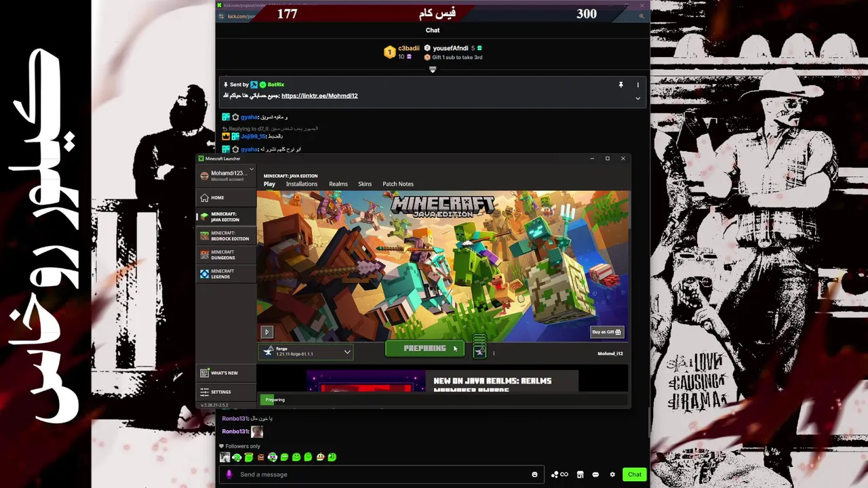Pick the last green emote in emote row
This screenshot has width=868, height=488.
coord(332,457)
